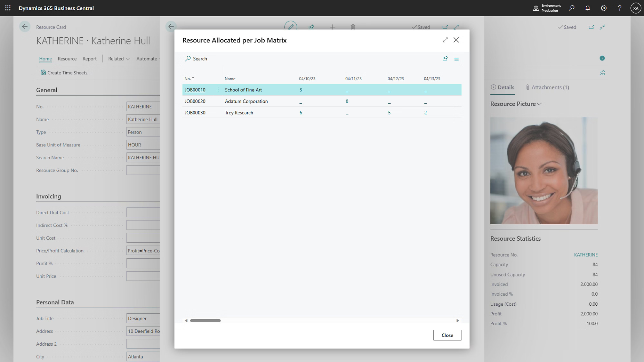Open the Attachments (1) tab
Screen dimensions: 644x362
pyautogui.click(x=547, y=87)
